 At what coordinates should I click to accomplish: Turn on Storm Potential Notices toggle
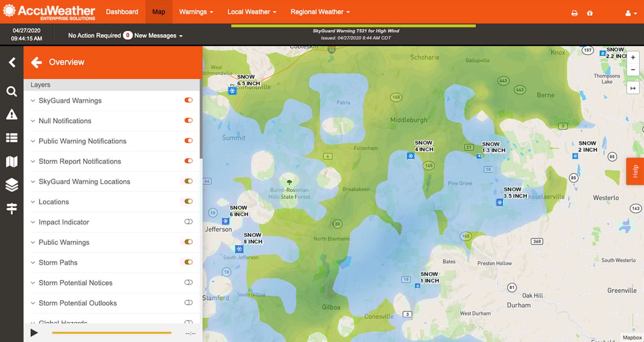coord(188,282)
